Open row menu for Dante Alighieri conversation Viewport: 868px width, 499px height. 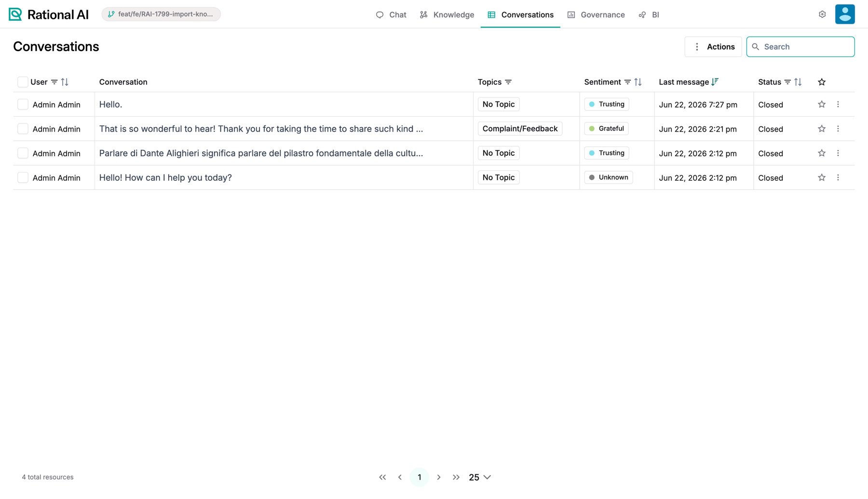(838, 153)
